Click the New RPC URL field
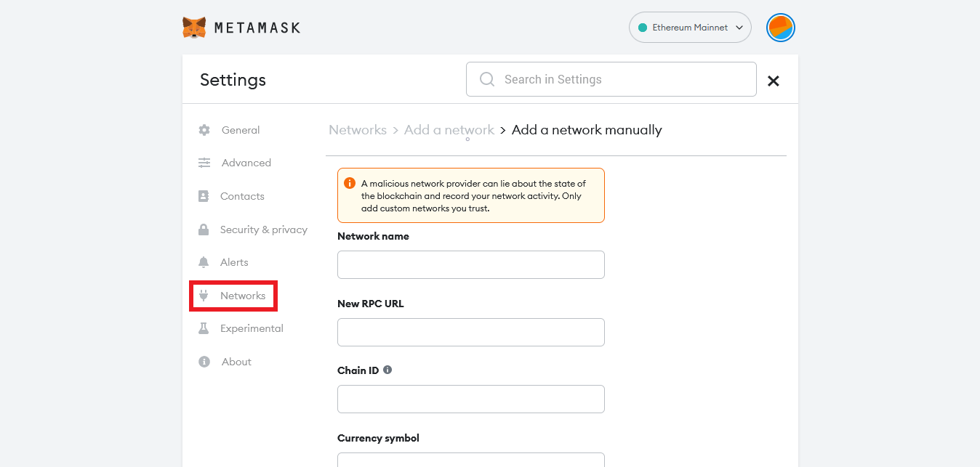 [x=471, y=332]
